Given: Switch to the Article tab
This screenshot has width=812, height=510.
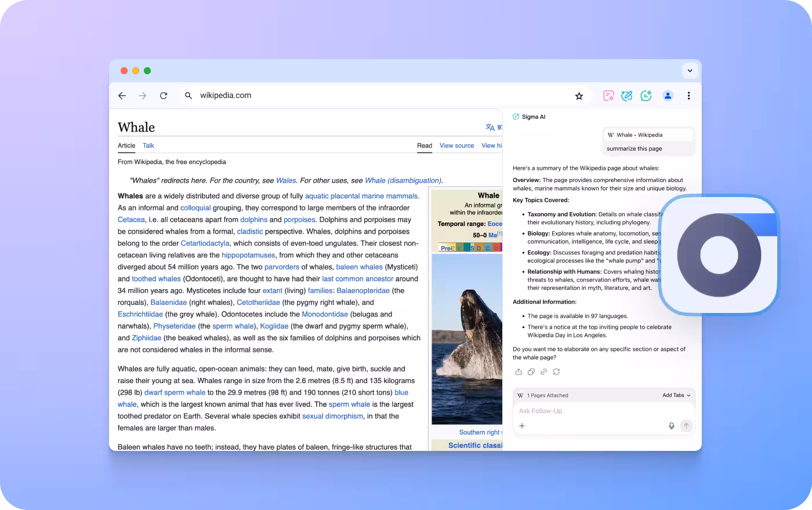Looking at the screenshot, I should click(126, 145).
